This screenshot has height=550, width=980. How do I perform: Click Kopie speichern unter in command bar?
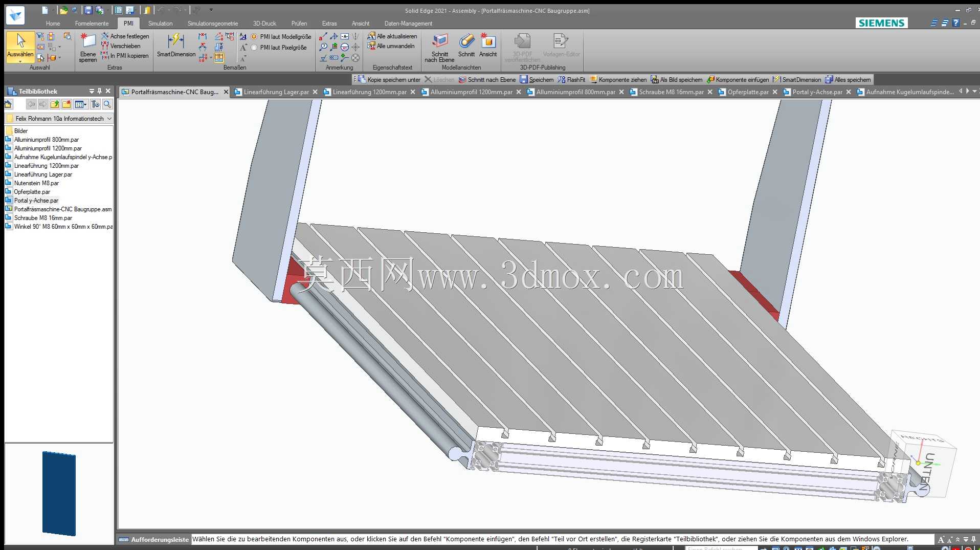click(389, 80)
